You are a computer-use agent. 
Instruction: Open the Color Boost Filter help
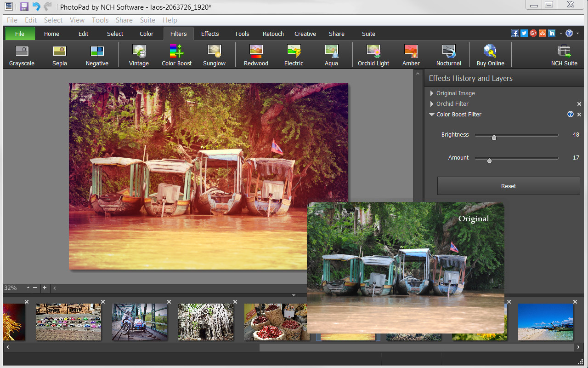pyautogui.click(x=571, y=114)
